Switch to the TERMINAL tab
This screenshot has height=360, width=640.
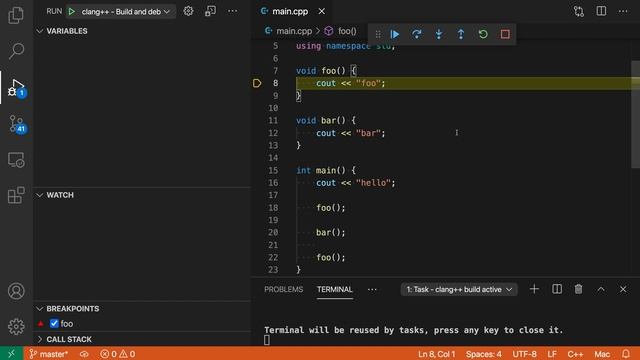coord(334,289)
